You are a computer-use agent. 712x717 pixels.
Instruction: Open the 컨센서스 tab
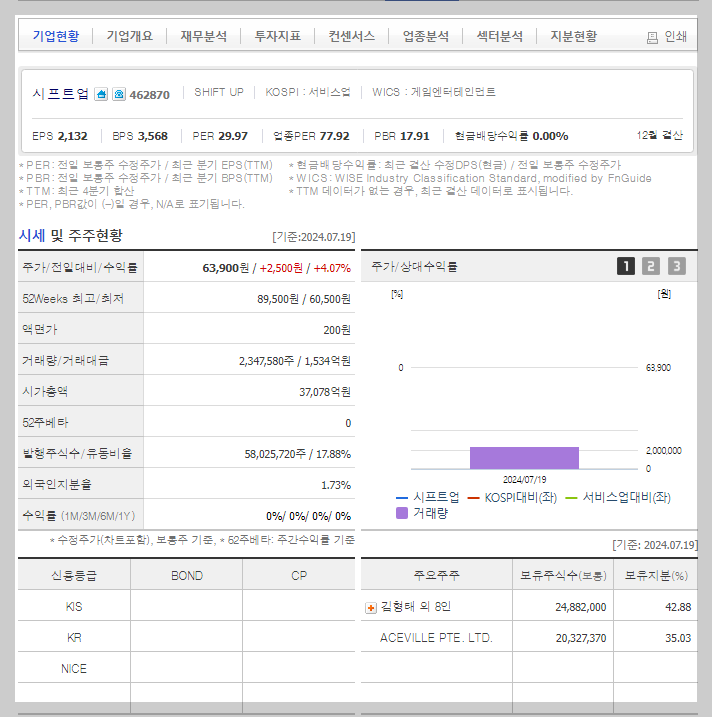352,36
